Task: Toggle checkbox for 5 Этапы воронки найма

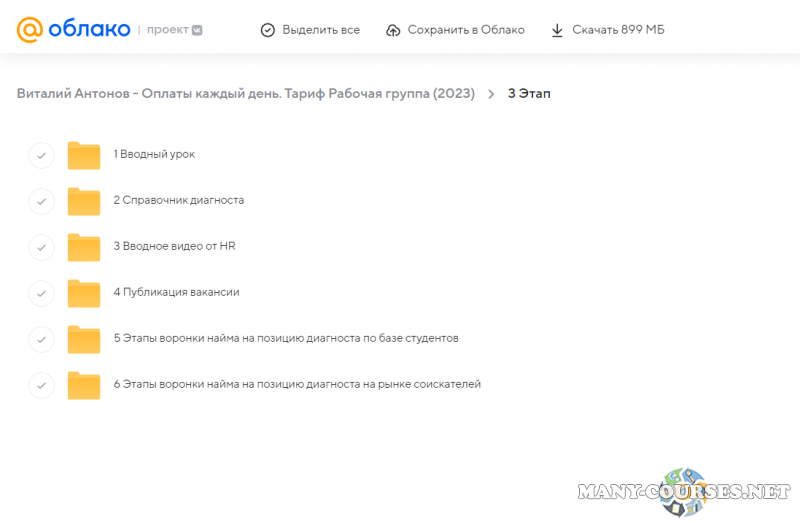Action: (41, 339)
